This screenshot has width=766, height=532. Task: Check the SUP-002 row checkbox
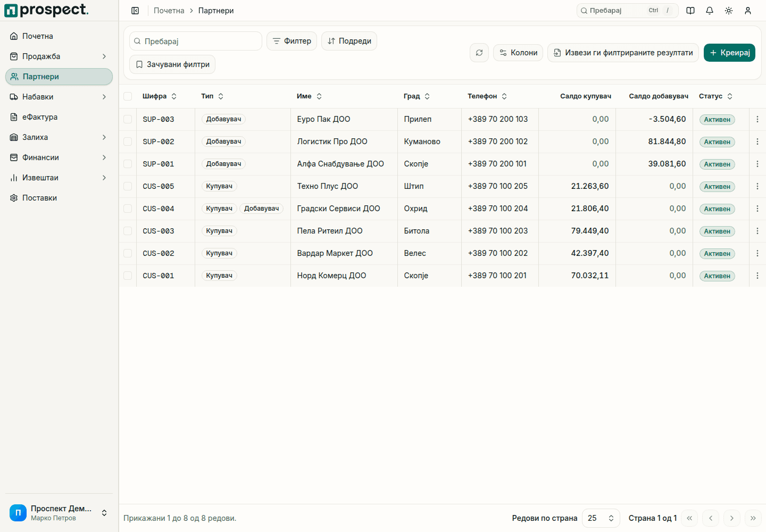[128, 142]
